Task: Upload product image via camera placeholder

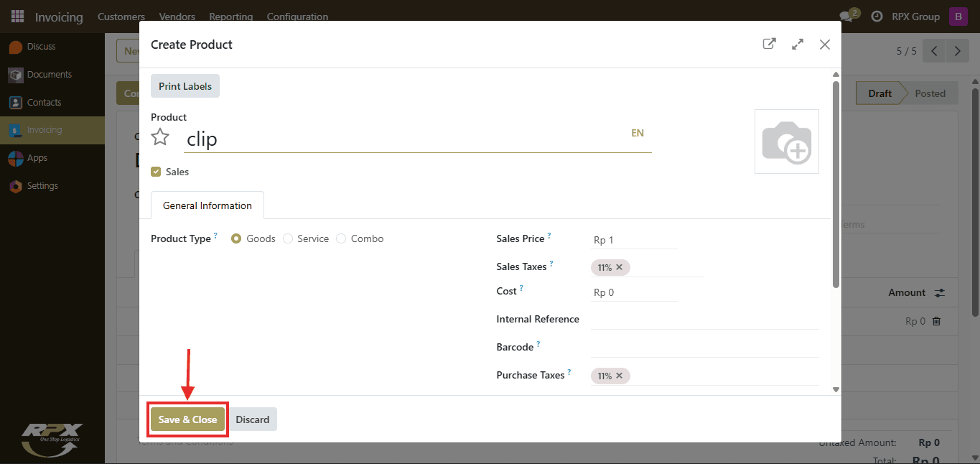Action: (787, 141)
